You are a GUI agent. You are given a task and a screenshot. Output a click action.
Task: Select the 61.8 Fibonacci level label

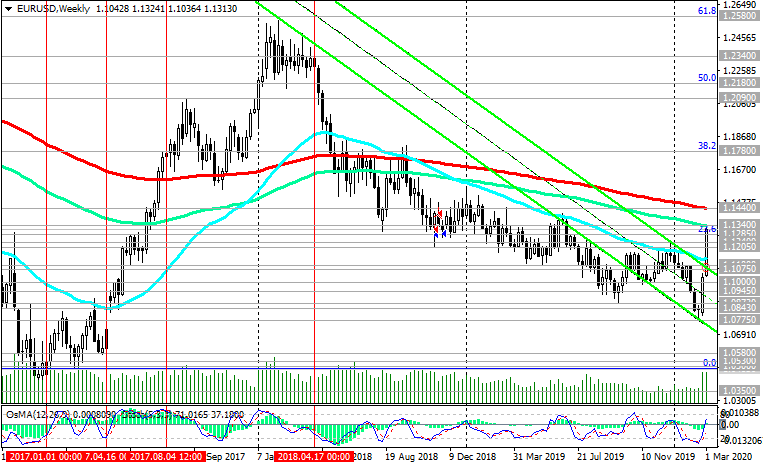click(x=707, y=11)
